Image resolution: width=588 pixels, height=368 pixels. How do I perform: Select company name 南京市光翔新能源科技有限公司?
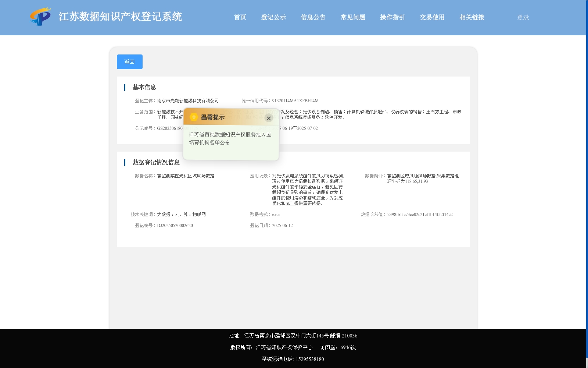188,101
